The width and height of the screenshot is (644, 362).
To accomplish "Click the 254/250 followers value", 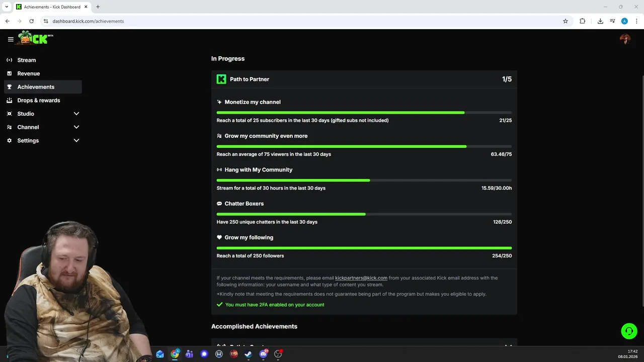I will [502, 256].
